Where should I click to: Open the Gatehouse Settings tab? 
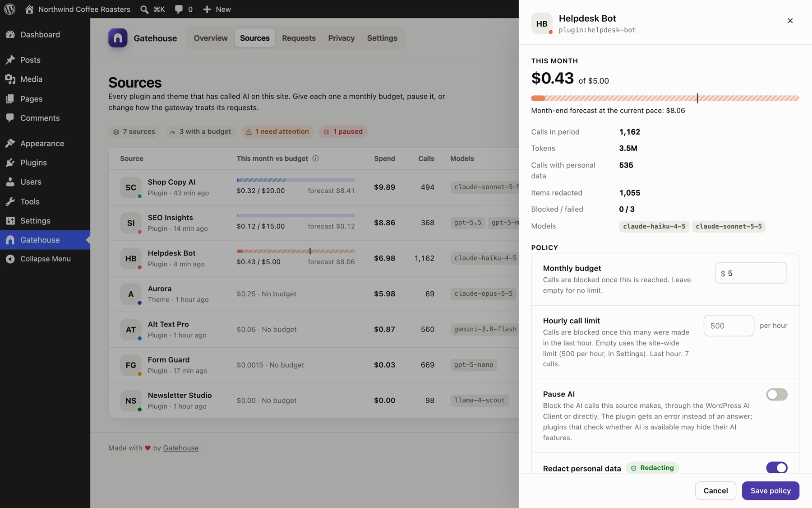pos(382,38)
